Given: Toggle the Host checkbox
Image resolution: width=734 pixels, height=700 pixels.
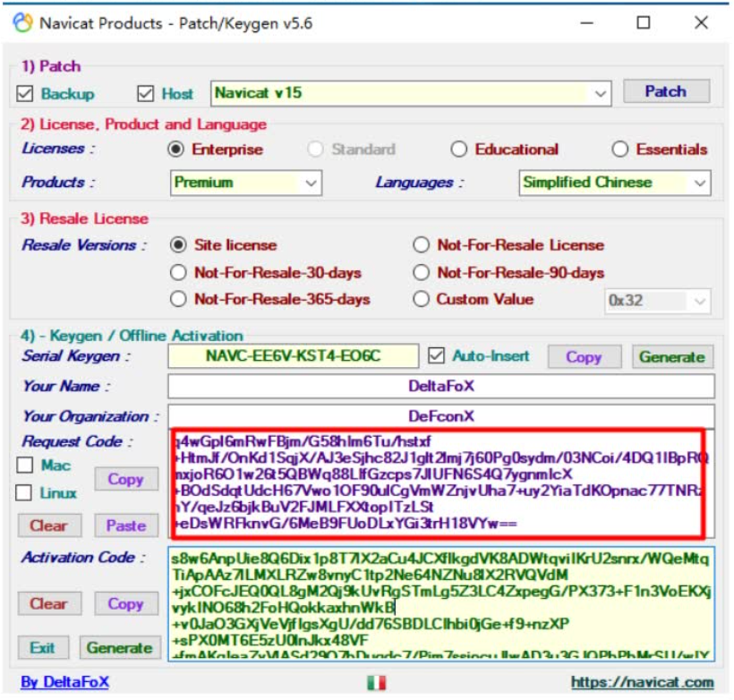Looking at the screenshot, I should [146, 94].
